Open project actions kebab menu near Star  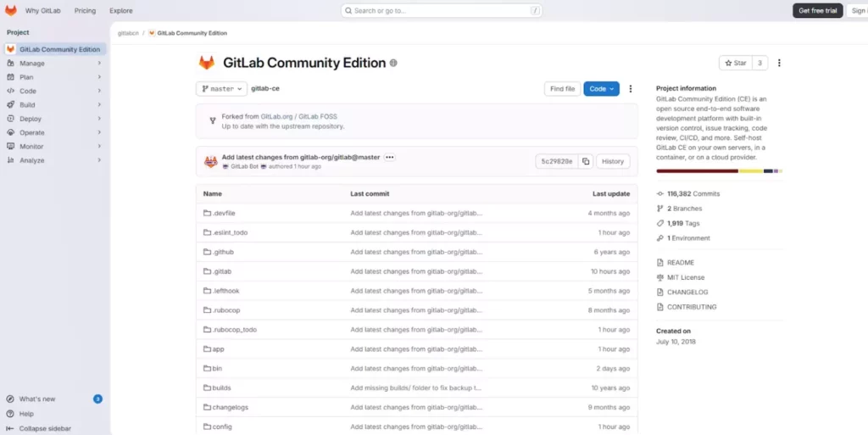pos(779,63)
